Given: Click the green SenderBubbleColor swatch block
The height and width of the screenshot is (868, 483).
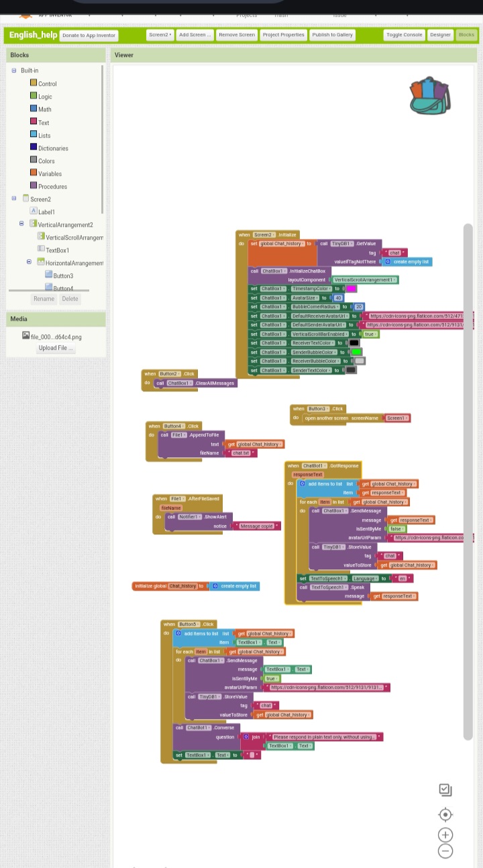Looking at the screenshot, I should coord(356,352).
